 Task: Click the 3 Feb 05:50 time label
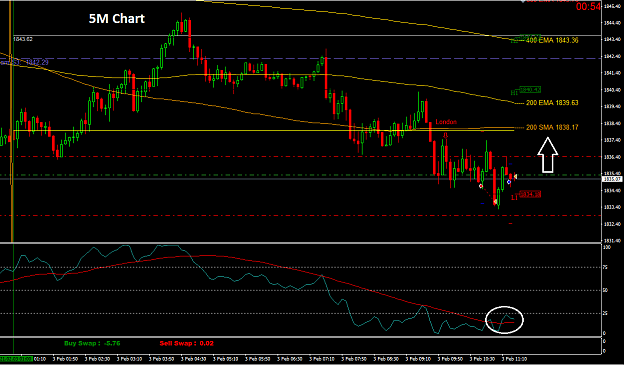[257, 359]
